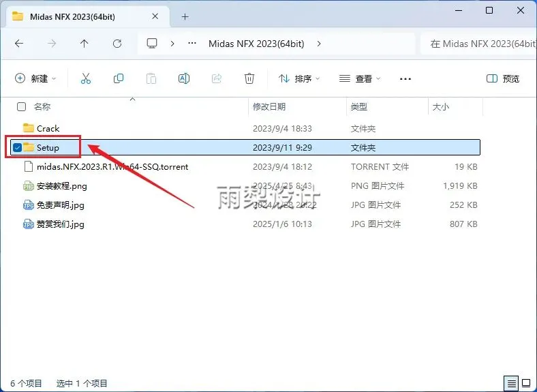The height and width of the screenshot is (392, 537).
Task: Click the 6 个项目 status text
Action: coord(26,383)
